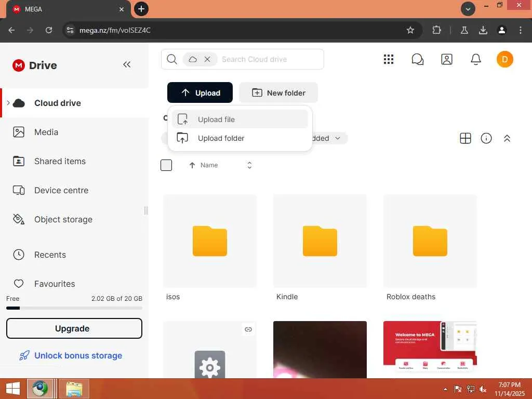Choose Upload folder from menu
This screenshot has height=399, width=532.
(240, 138)
